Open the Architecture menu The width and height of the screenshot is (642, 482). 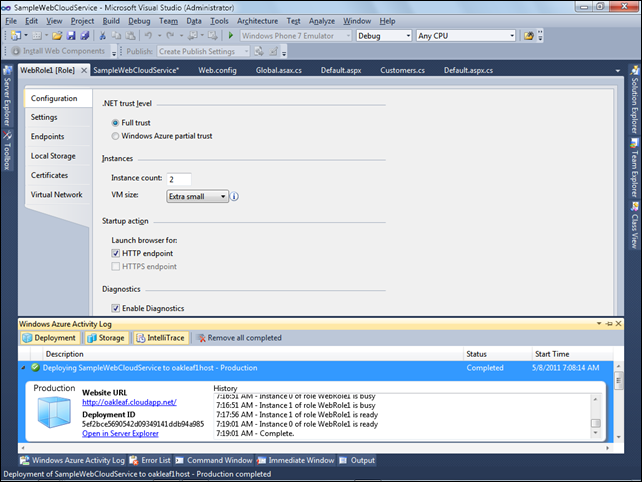(x=258, y=20)
